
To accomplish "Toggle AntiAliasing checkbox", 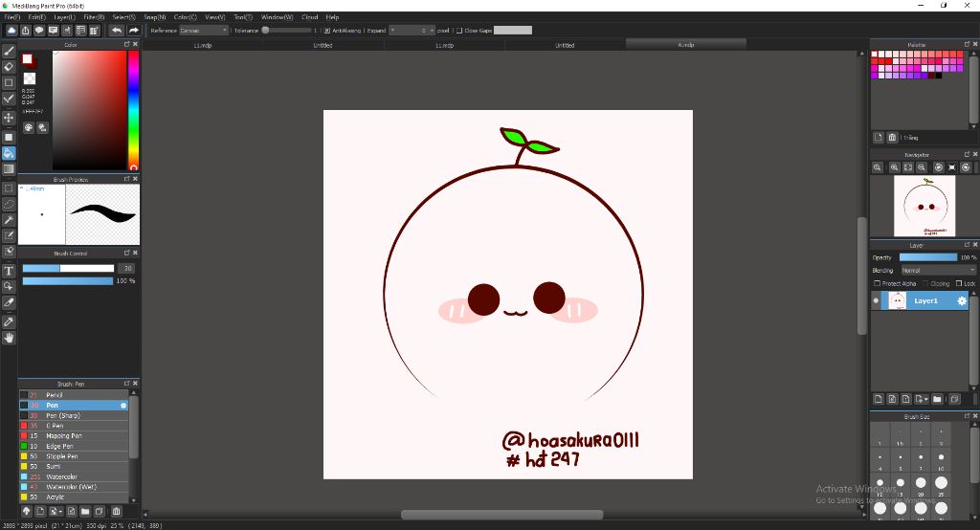I will [x=327, y=30].
